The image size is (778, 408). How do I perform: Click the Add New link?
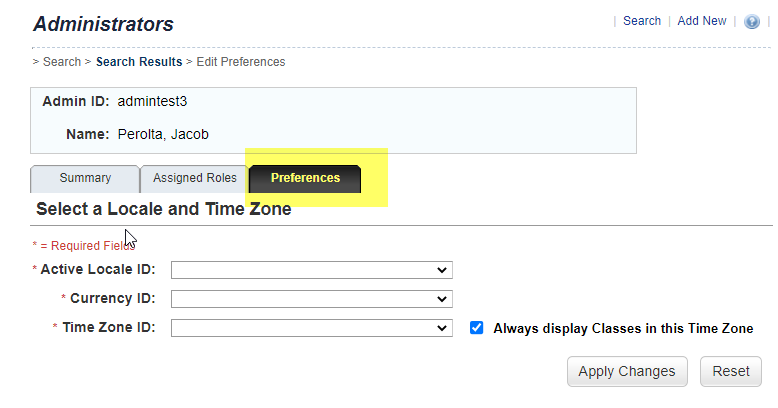pyautogui.click(x=702, y=21)
